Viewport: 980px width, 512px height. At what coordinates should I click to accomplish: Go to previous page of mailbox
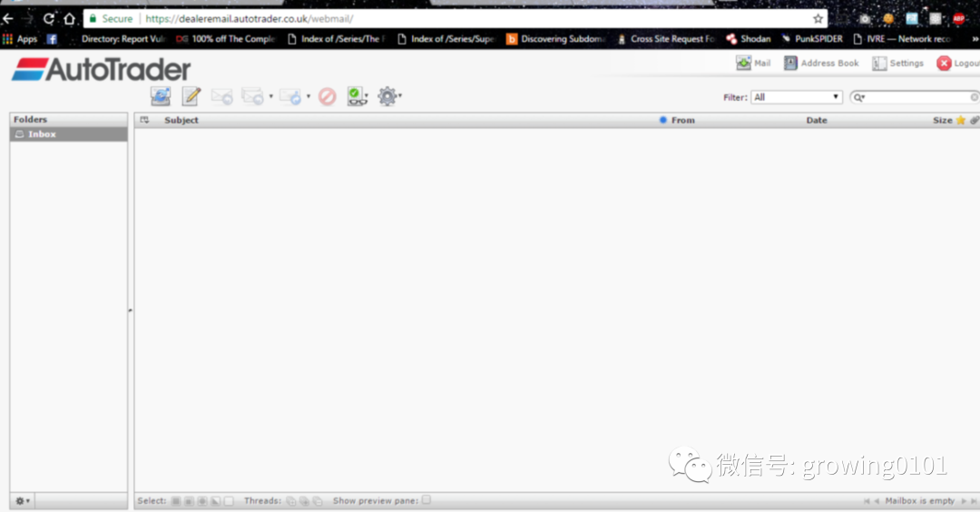[877, 501]
